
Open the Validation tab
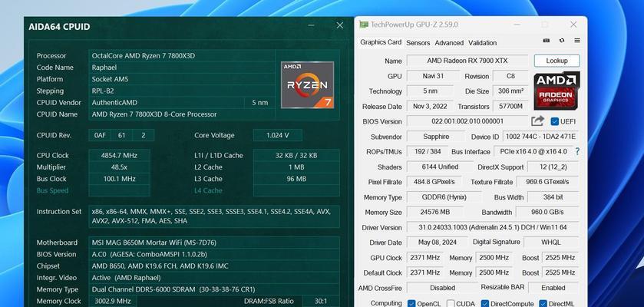(x=482, y=43)
